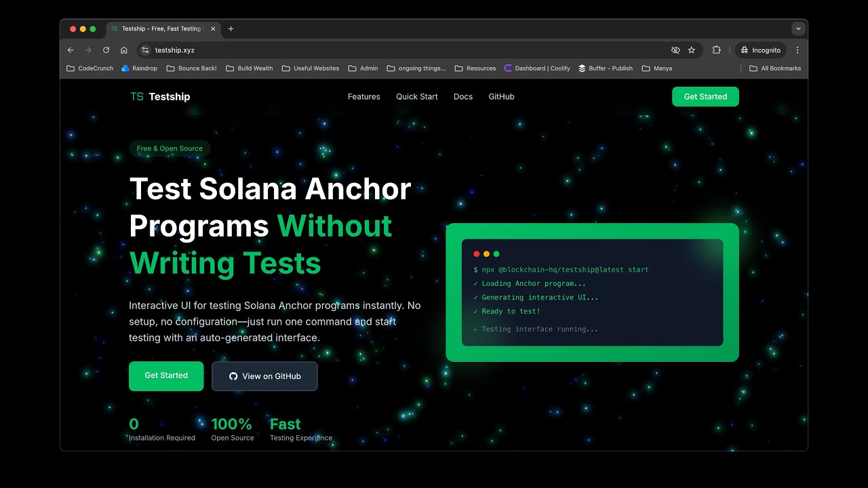Click 'Generating interactive UI...' terminal line
The image size is (868, 488).
tap(536, 298)
